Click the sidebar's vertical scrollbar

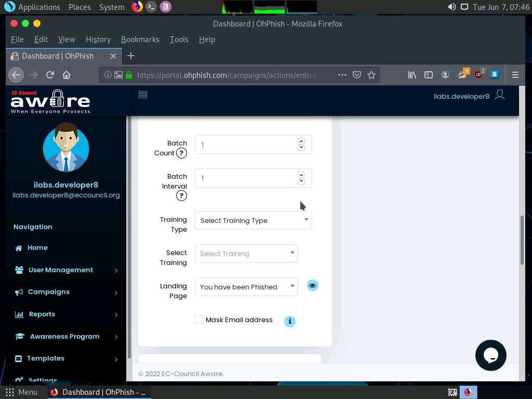coord(129,237)
